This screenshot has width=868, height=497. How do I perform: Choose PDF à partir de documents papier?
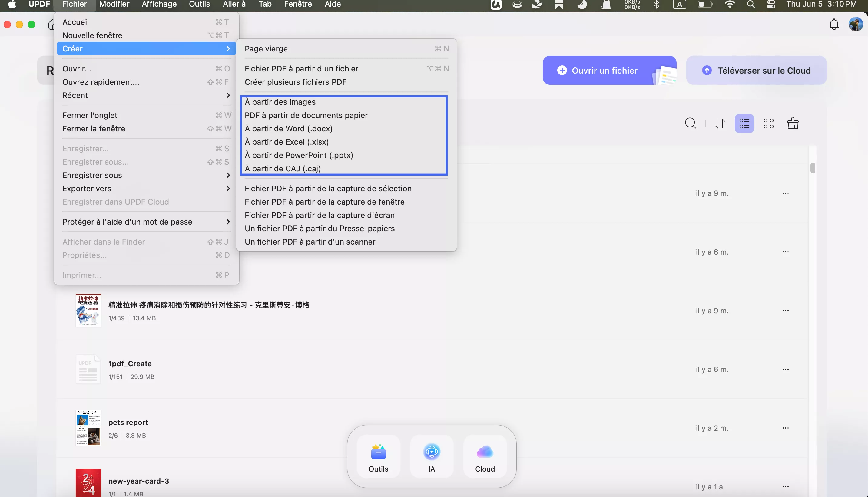[346, 115]
